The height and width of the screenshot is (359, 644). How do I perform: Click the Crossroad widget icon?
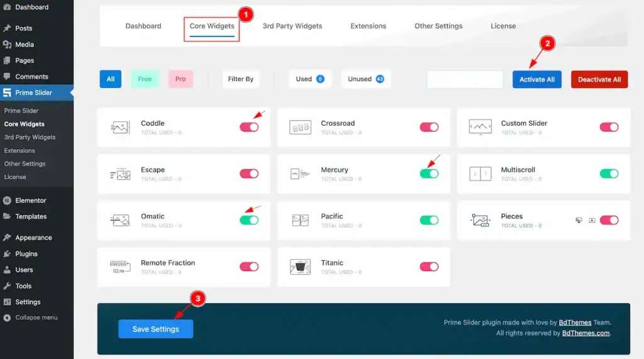300,128
